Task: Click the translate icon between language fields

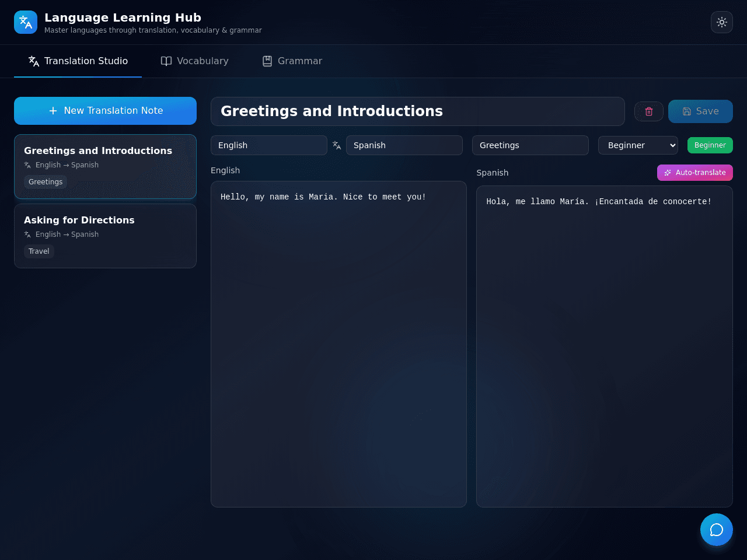Action: (337, 145)
